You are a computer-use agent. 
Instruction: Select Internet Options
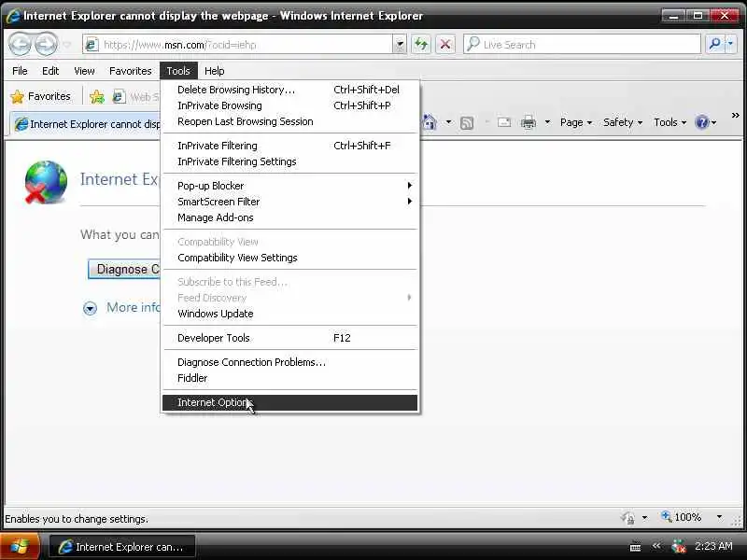pos(289,402)
